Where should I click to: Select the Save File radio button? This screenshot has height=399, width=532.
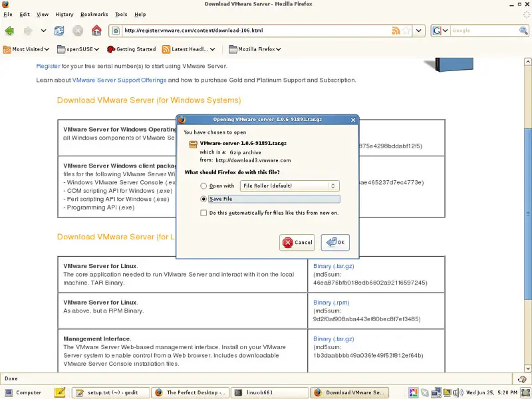tap(203, 199)
